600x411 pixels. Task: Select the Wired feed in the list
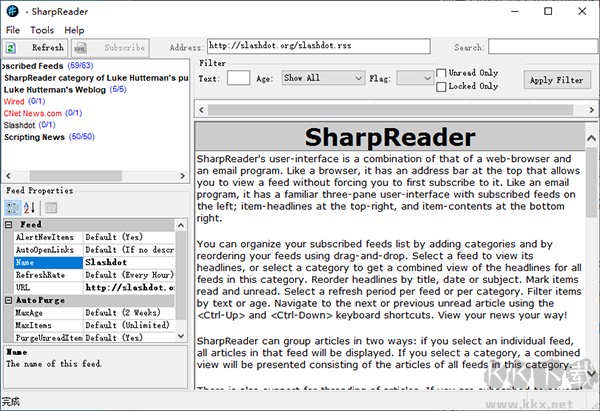(x=14, y=101)
